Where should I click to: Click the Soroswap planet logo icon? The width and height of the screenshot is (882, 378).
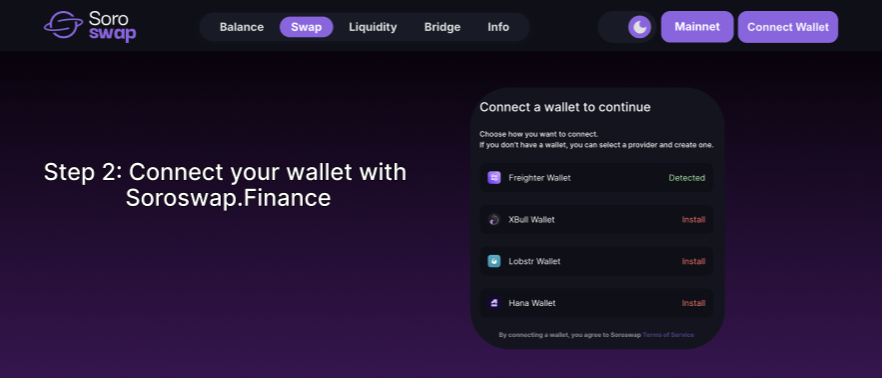click(64, 25)
